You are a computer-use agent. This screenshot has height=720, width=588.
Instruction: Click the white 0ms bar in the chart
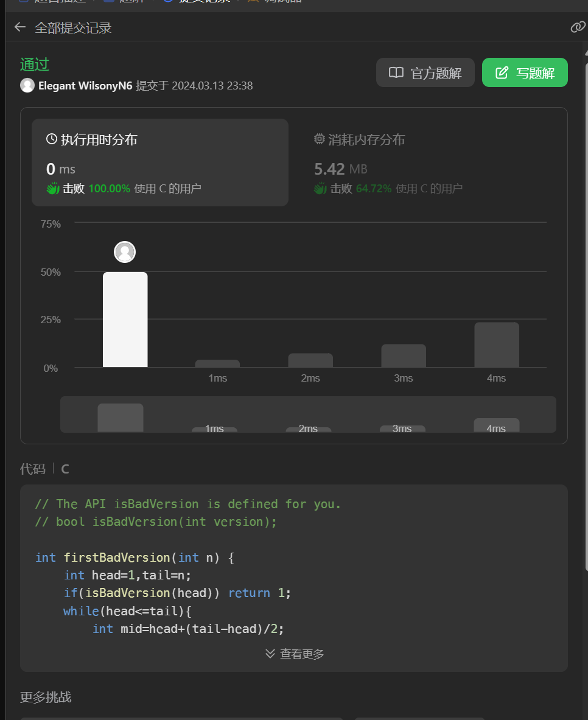125,320
